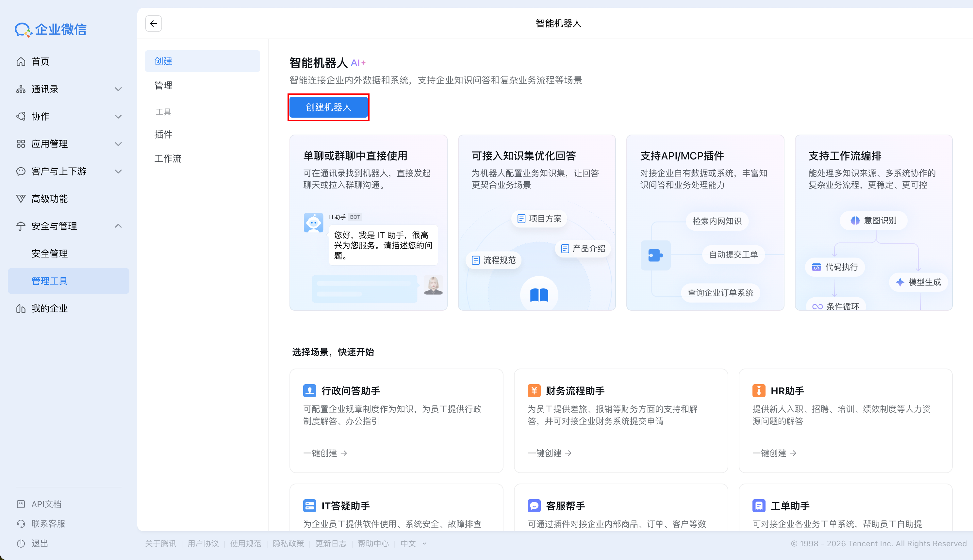The width and height of the screenshot is (973, 560).
Task: Select the 工作流 item in side menu
Action: point(168,158)
